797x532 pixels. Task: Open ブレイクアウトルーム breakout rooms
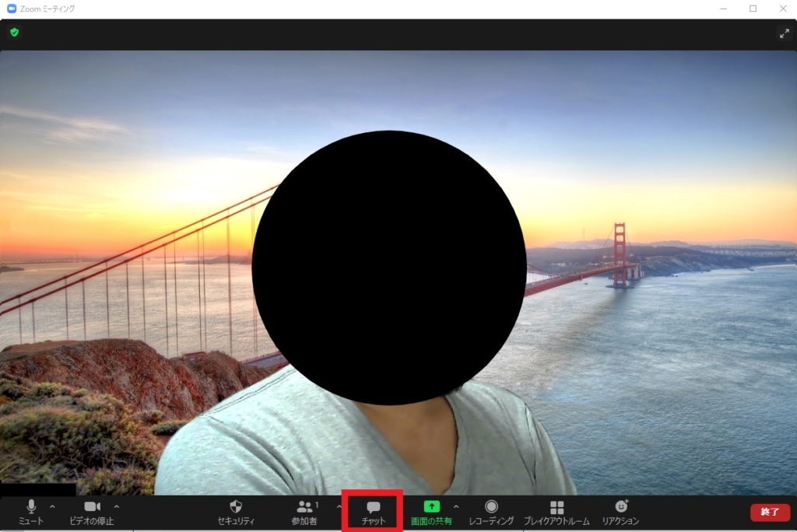[556, 513]
